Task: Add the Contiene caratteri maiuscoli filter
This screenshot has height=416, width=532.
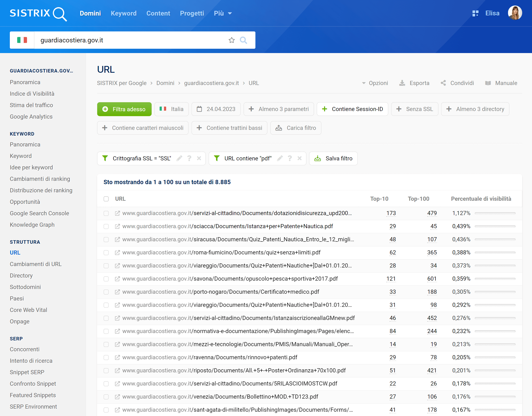Action: 143,128
